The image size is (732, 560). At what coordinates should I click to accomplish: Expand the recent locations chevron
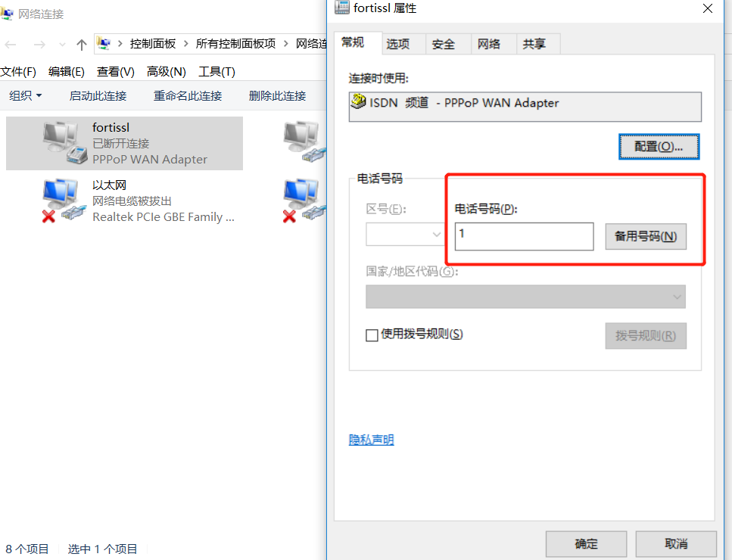62,45
